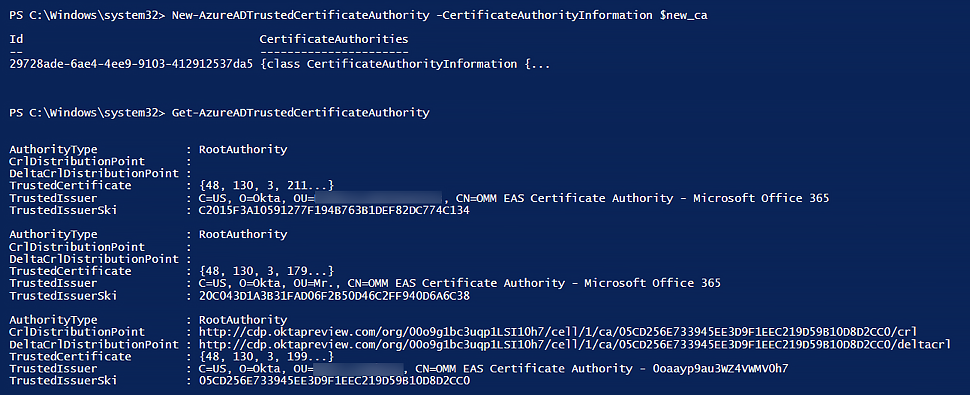Click the CrlDistributionPoint URL ending in /crl
This screenshot has height=395, width=970.
(x=557, y=332)
